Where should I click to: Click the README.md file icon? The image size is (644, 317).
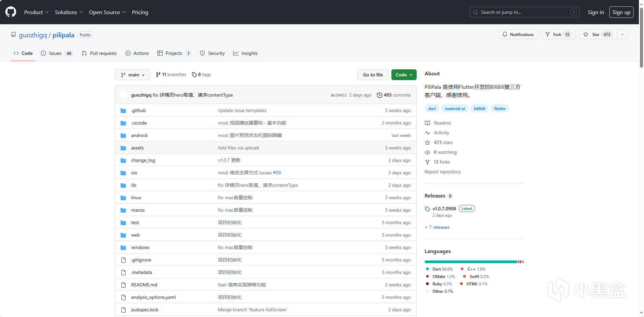(123, 285)
